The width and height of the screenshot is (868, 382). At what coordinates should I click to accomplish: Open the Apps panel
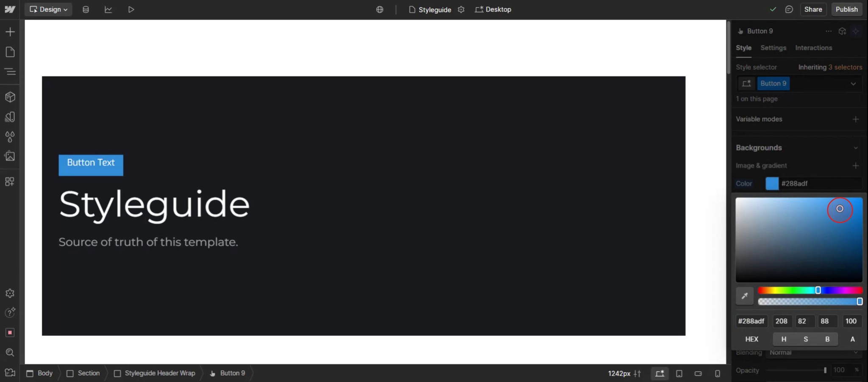pyautogui.click(x=9, y=181)
